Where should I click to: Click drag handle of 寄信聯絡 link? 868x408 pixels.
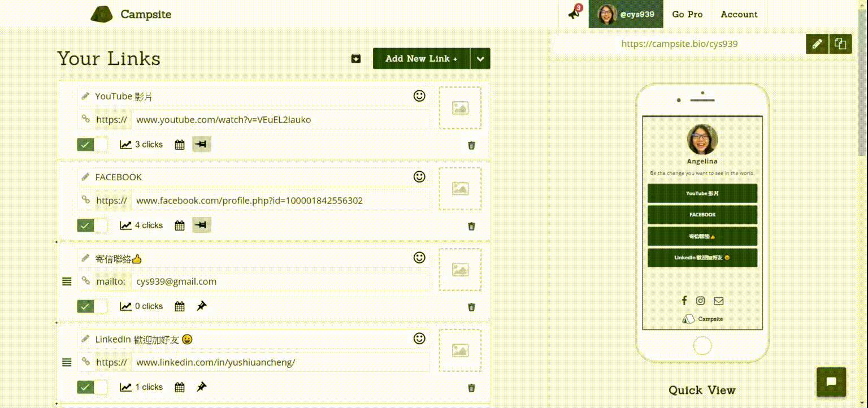click(x=67, y=281)
